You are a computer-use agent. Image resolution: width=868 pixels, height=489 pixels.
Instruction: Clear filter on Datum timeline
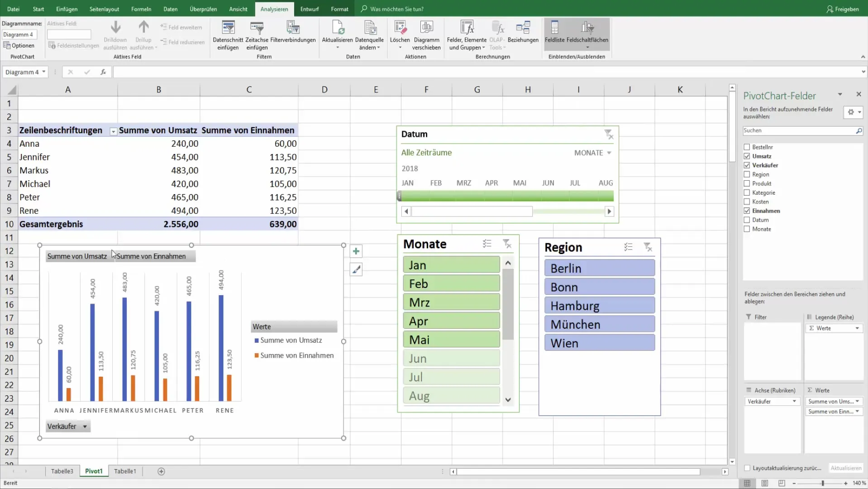pos(609,134)
